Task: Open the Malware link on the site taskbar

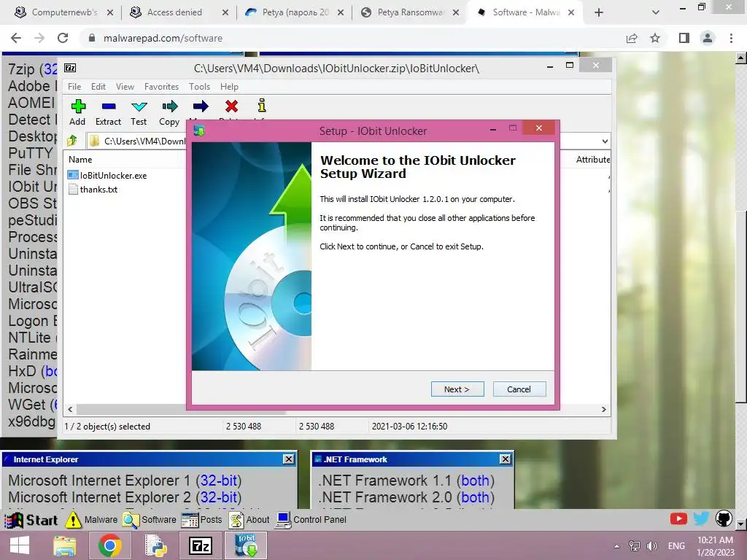Action: coord(91,520)
